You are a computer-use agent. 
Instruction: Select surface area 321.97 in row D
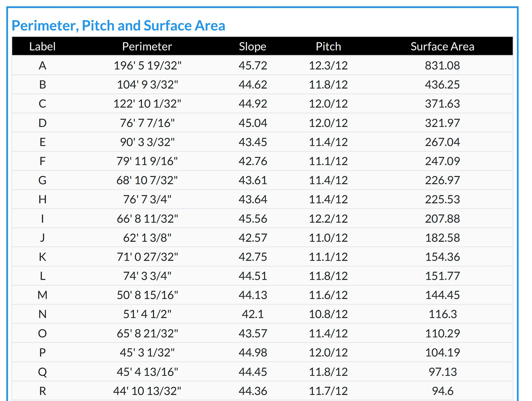[x=443, y=123]
